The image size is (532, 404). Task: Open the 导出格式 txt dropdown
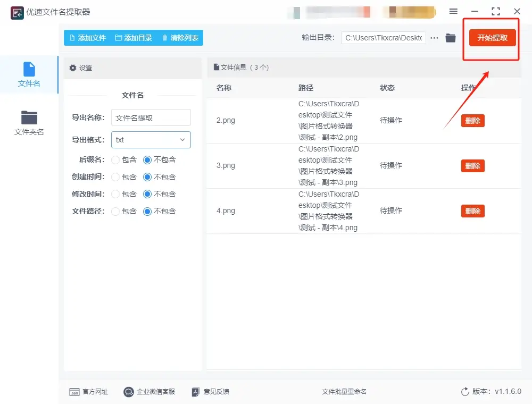coord(151,139)
